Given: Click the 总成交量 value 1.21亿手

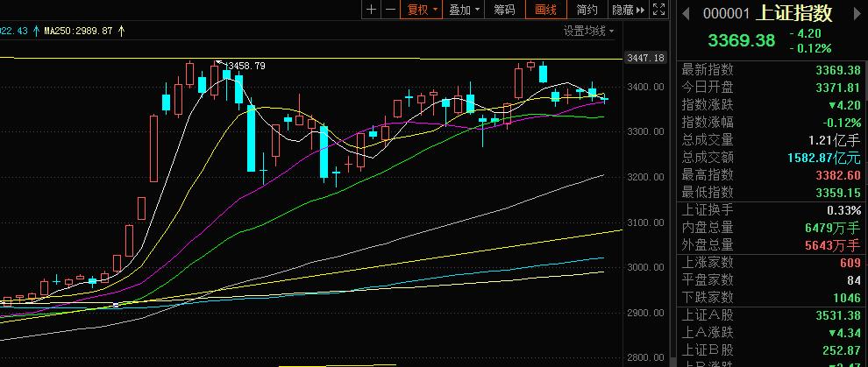Looking at the screenshot, I should click(x=833, y=140).
